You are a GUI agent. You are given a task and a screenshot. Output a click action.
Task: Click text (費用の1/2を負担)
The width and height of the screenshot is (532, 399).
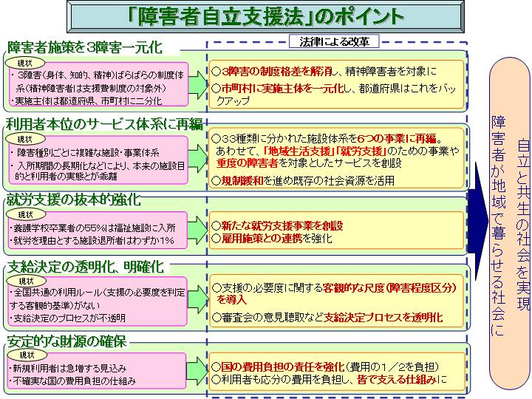click(x=392, y=366)
